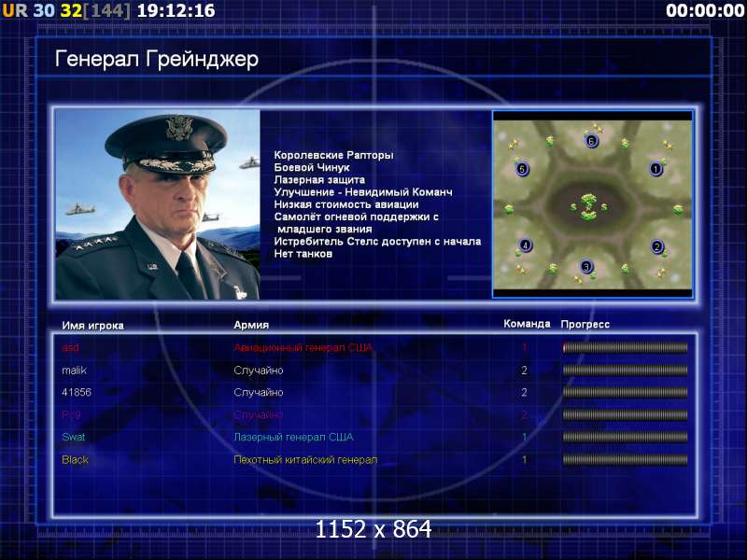
Task: Click 'Лазерный генерал США' army entry
Action: pos(293,437)
